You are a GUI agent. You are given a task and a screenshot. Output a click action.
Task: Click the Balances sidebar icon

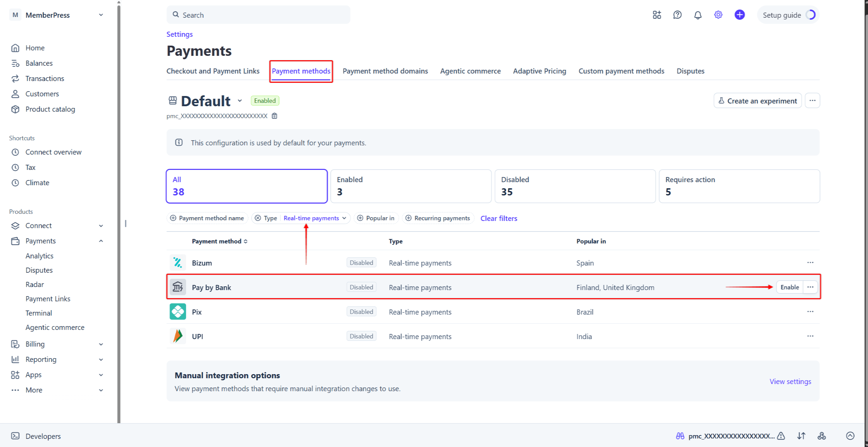15,63
